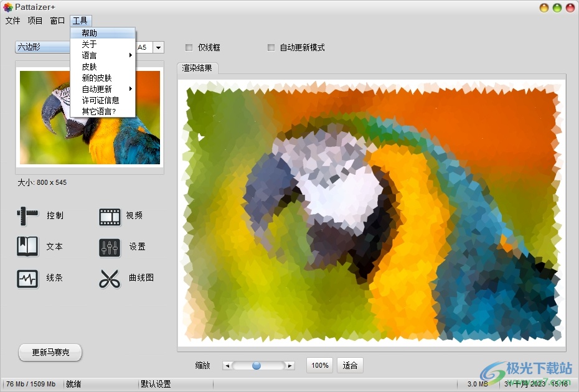Screen dimensions: 579x392
Task: Toggle the 自动更新模式 auto update checkbox
Action: click(271, 48)
